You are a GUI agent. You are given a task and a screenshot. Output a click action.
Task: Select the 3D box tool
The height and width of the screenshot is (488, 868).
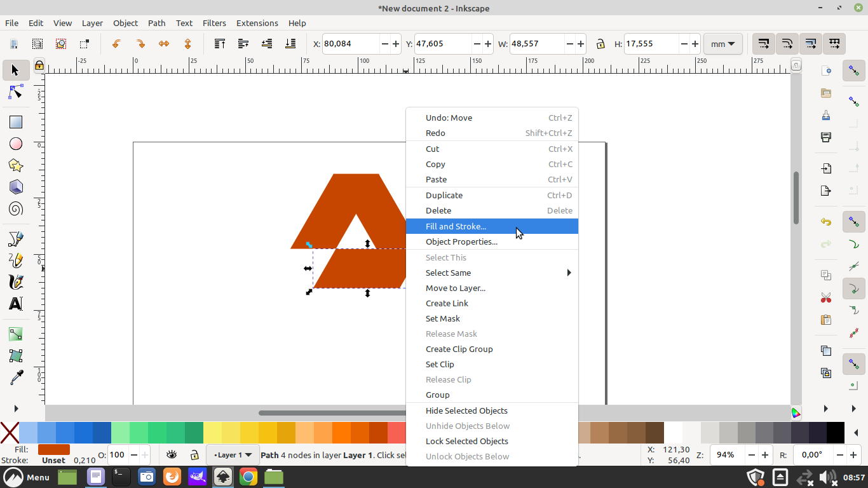16,187
